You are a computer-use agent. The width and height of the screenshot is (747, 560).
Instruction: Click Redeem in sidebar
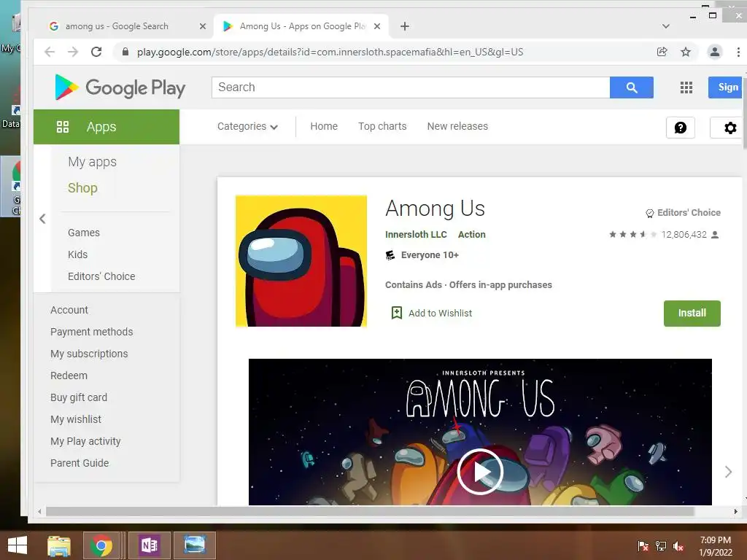click(69, 376)
